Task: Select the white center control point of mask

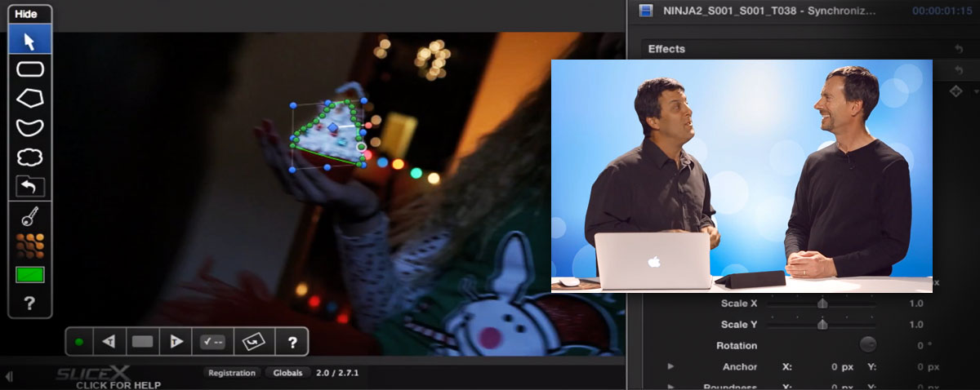Action: tap(362, 147)
